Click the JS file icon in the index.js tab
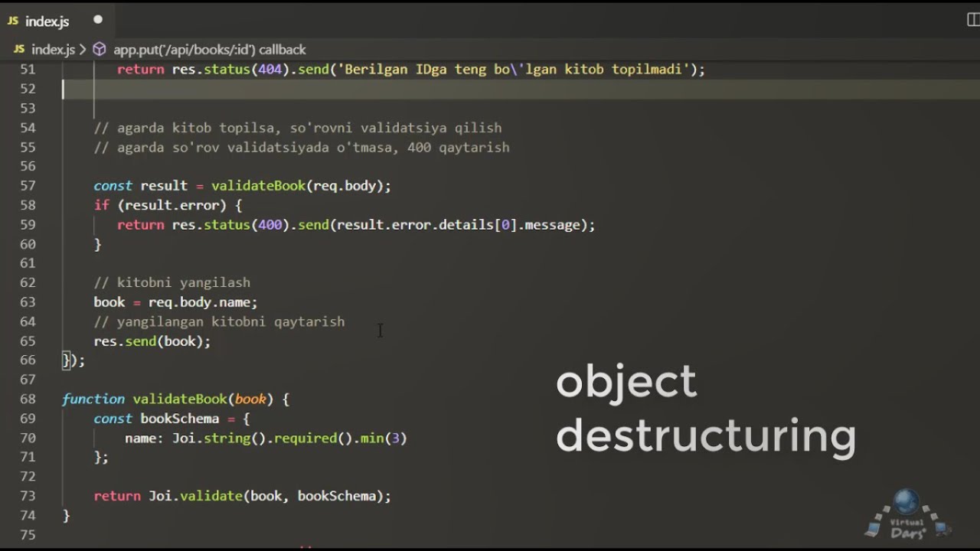This screenshot has height=551, width=980. pos(13,21)
